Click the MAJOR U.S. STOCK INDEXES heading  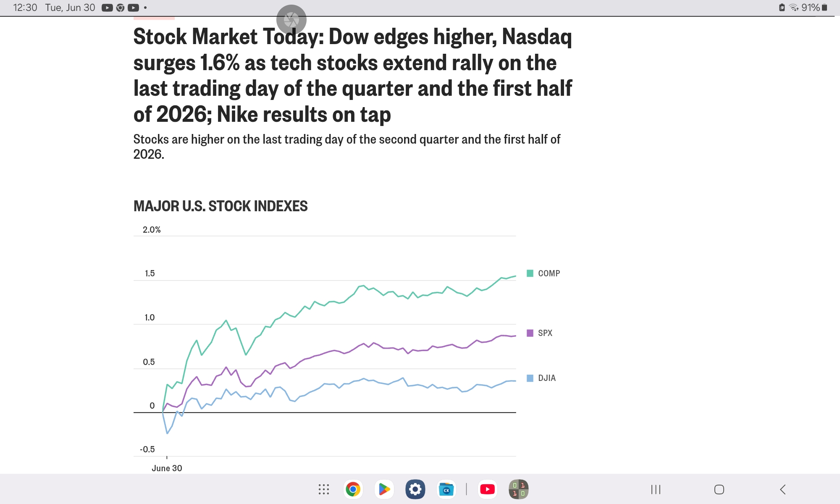point(220,206)
